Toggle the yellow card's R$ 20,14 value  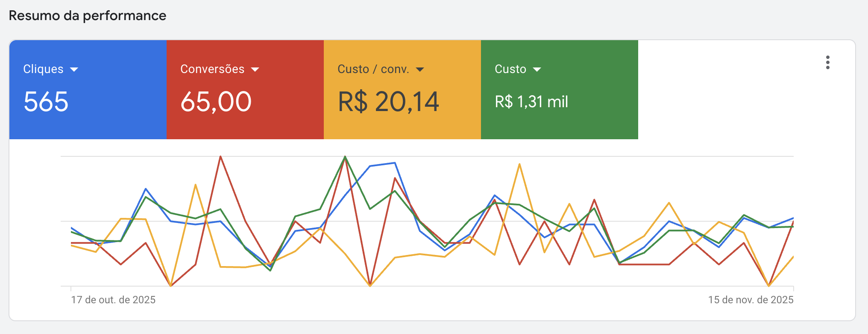[x=388, y=102]
